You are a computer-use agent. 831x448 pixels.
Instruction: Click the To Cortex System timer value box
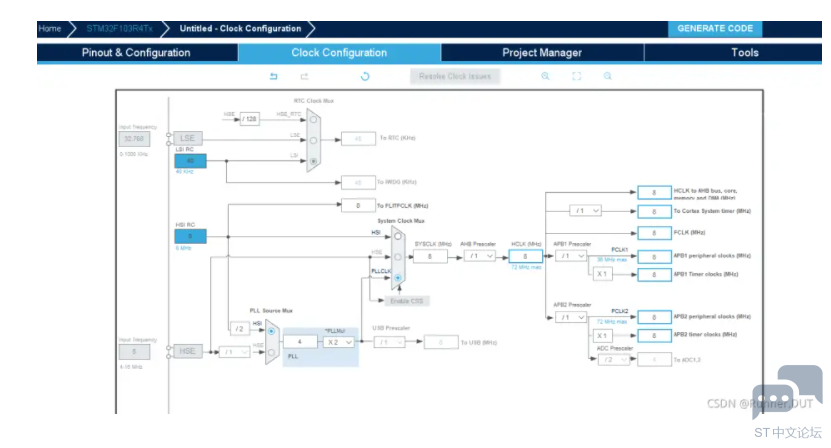(x=654, y=212)
